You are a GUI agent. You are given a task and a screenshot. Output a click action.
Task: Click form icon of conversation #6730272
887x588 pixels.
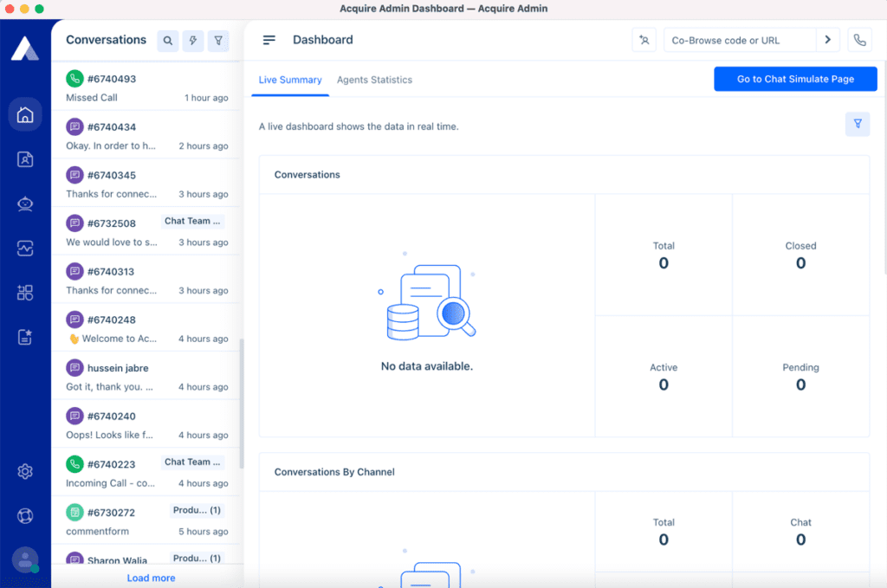74,513
